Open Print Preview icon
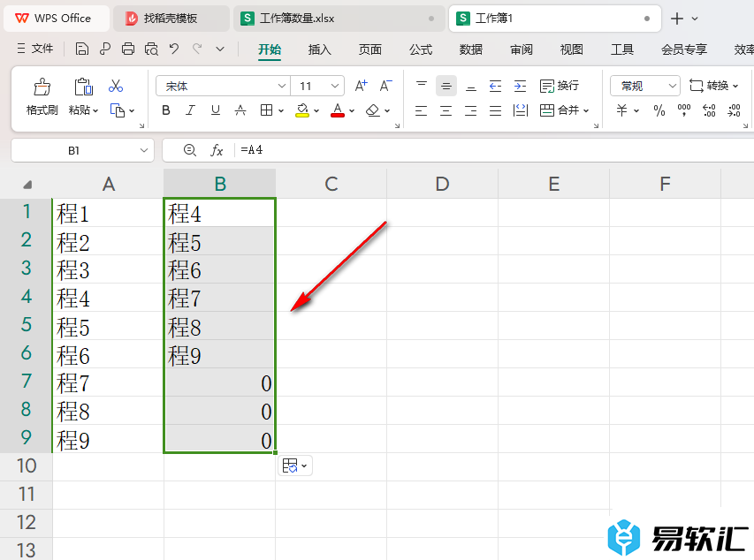This screenshot has height=560, width=754. click(151, 49)
